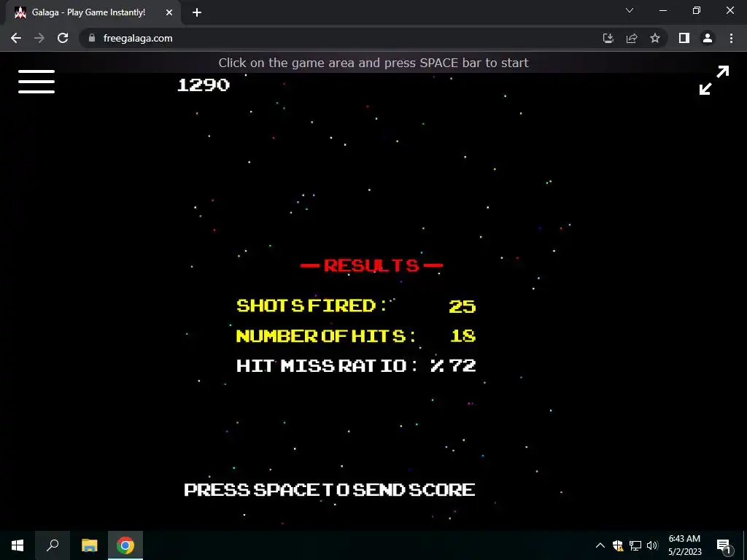747x560 pixels.
Task: Click the number of hits value 18
Action: pos(463,335)
